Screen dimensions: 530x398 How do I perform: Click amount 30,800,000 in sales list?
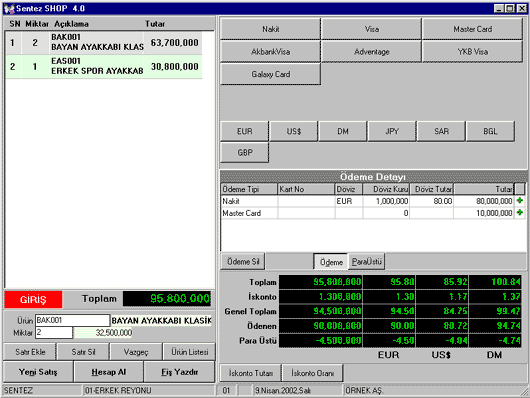[x=174, y=67]
